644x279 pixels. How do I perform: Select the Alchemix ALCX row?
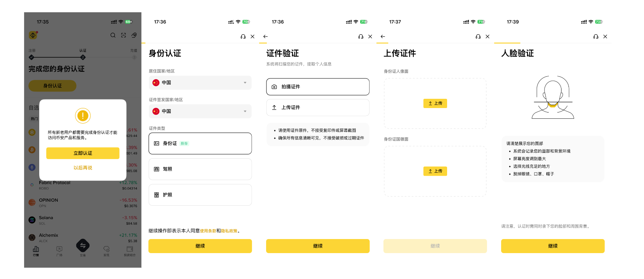pos(83,238)
